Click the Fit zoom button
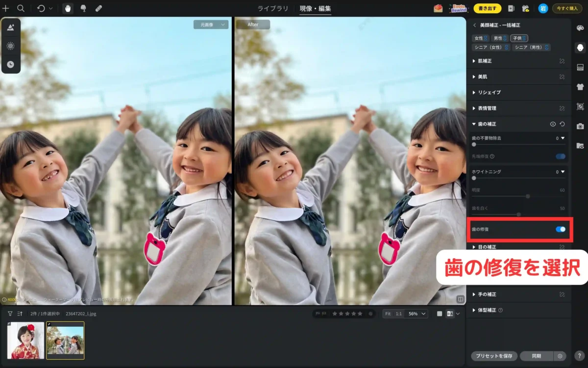The height and width of the screenshot is (368, 588). 388,314
